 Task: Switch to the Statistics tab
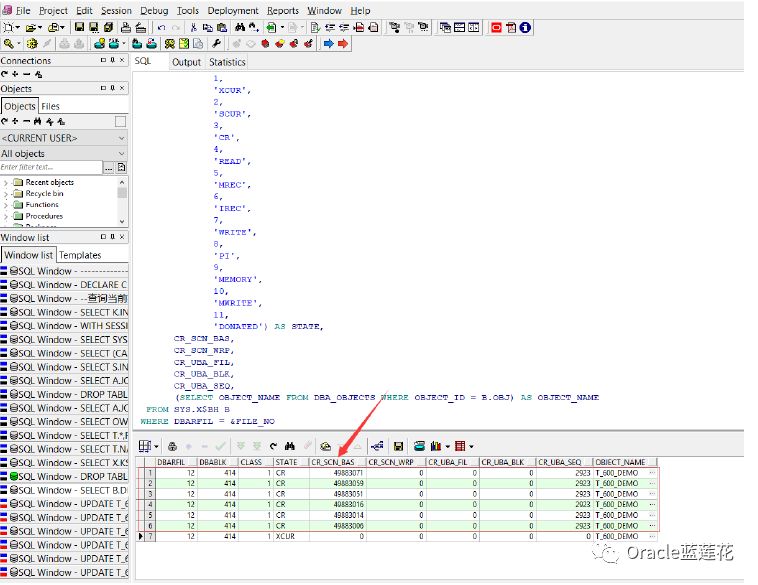[227, 62]
